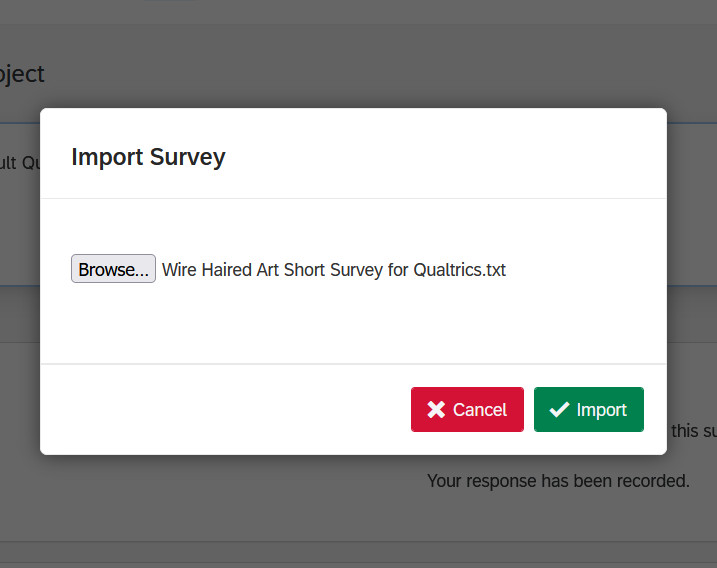Image resolution: width=717 pixels, height=568 pixels.
Task: Click empty header area right of Import Survey
Action: click(x=450, y=157)
